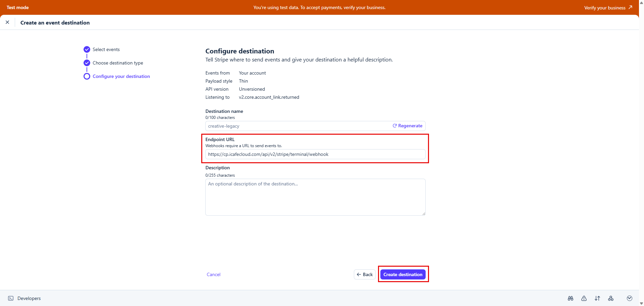Open the warning triangle errors icon

tap(584, 298)
